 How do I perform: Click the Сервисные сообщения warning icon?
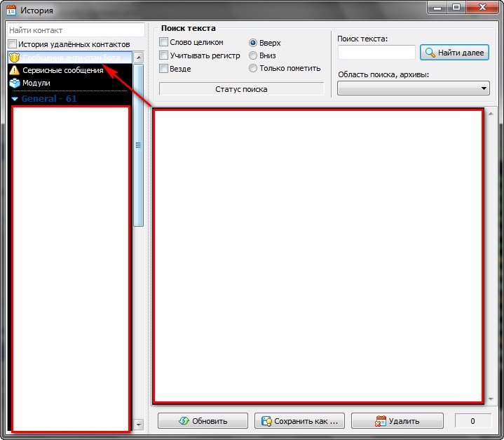14,70
